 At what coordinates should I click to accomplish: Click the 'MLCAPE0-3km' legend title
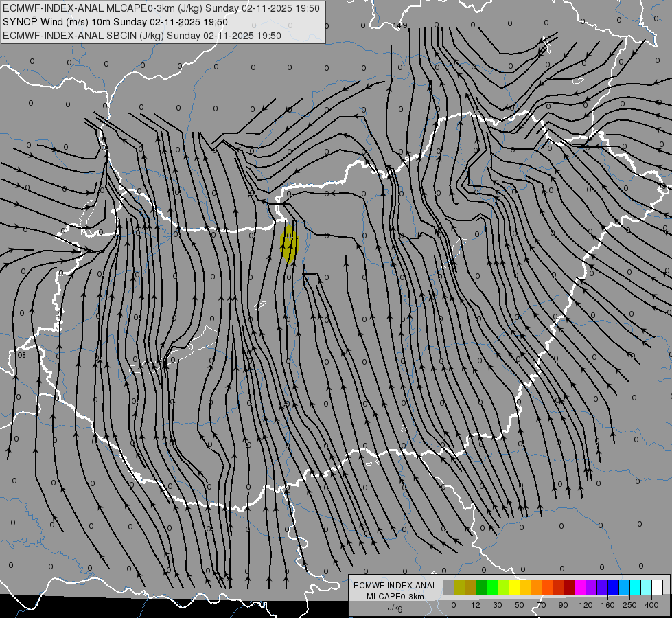click(395, 597)
